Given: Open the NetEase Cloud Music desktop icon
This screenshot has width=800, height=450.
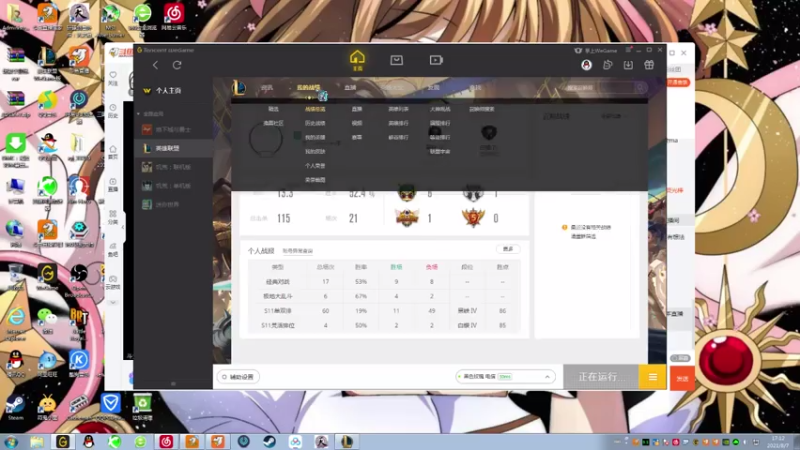Looking at the screenshot, I should [x=174, y=18].
